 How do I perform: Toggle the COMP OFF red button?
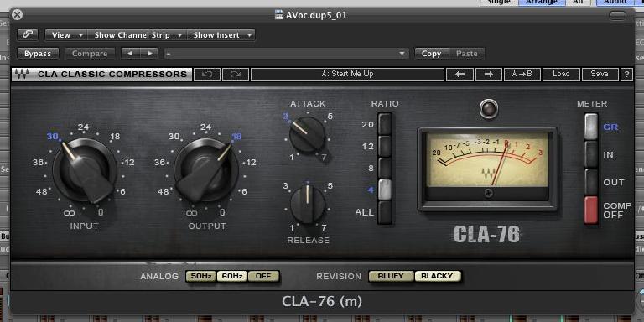click(x=591, y=210)
